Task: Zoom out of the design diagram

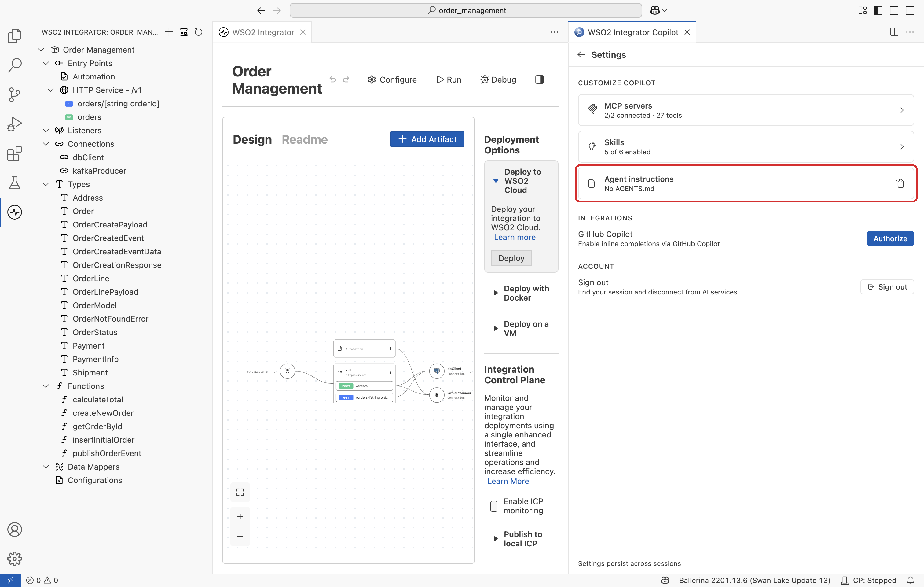Action: coord(240,536)
